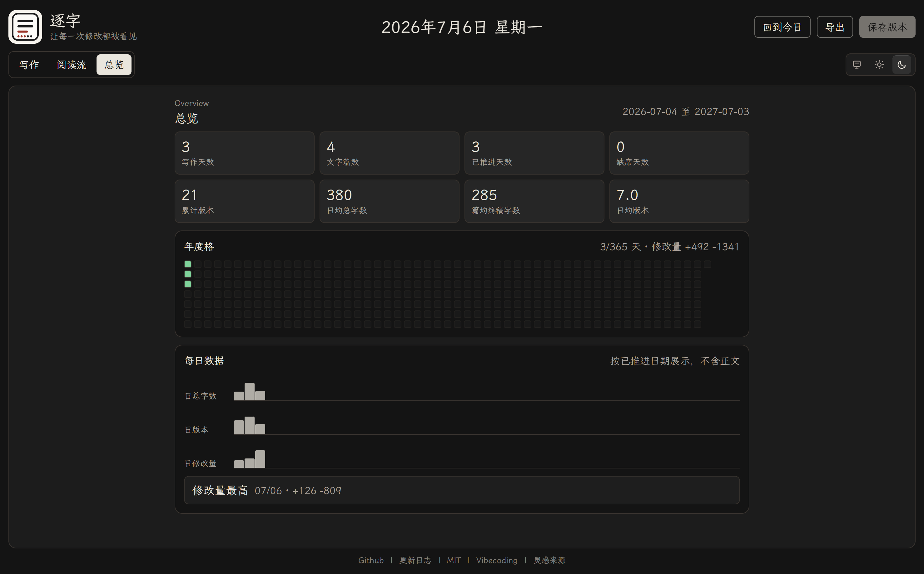Screen dimensions: 924x574
Task: Click the 缺席天数 stat card
Action: coord(679,153)
